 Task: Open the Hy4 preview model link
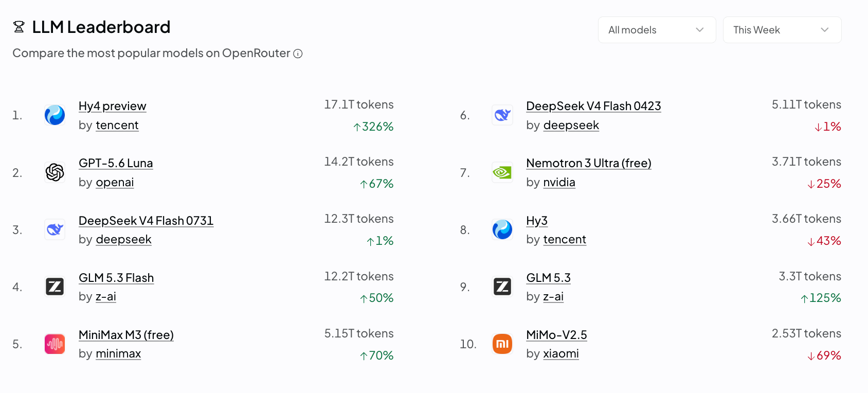[113, 106]
